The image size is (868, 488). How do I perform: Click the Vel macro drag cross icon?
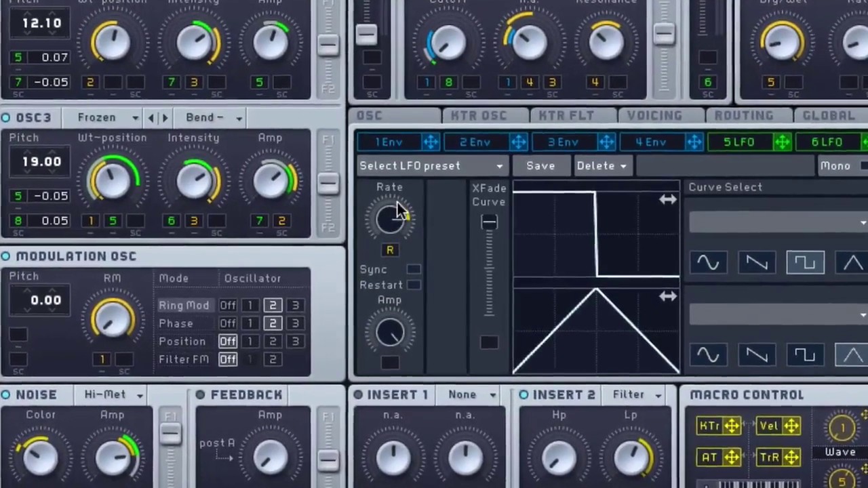coord(791,426)
